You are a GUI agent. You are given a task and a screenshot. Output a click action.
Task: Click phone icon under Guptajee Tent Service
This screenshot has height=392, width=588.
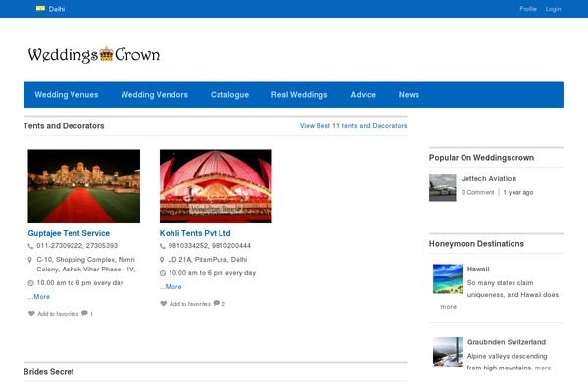pos(30,246)
